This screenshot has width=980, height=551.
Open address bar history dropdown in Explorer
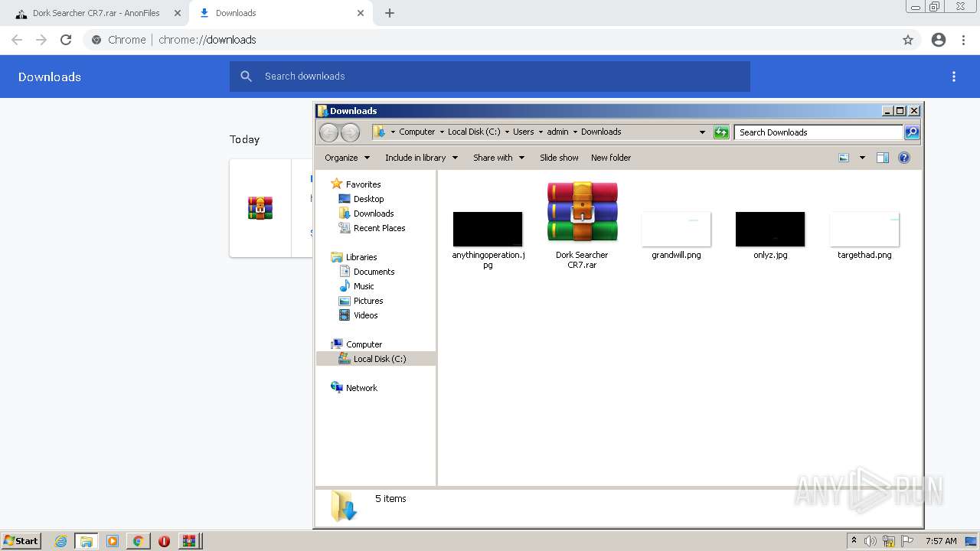pyautogui.click(x=702, y=132)
